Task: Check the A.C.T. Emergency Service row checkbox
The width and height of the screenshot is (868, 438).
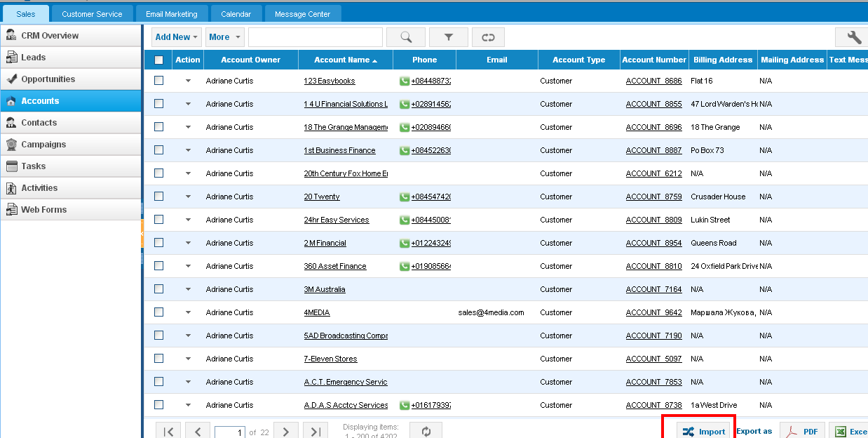Action: (158, 382)
